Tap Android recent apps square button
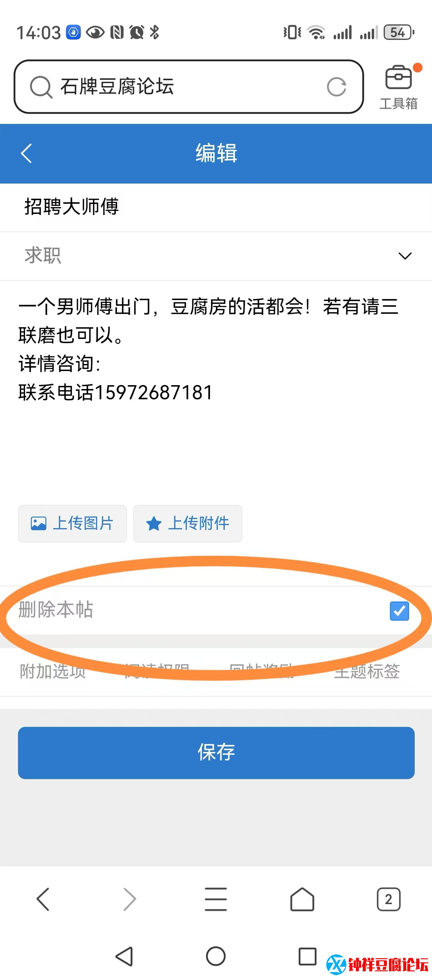Viewport: 432px width, 980px height. click(307, 956)
